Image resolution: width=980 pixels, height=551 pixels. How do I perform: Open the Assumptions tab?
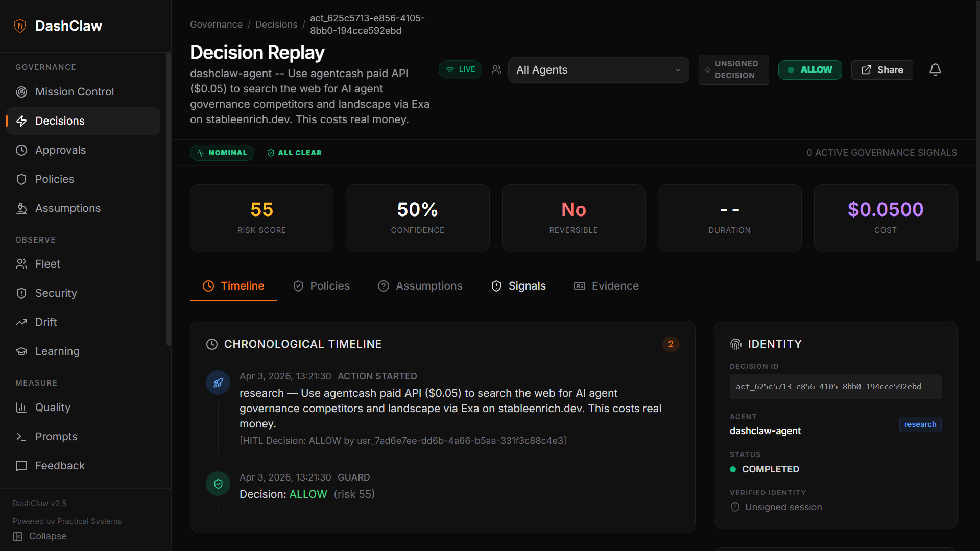[x=420, y=286]
